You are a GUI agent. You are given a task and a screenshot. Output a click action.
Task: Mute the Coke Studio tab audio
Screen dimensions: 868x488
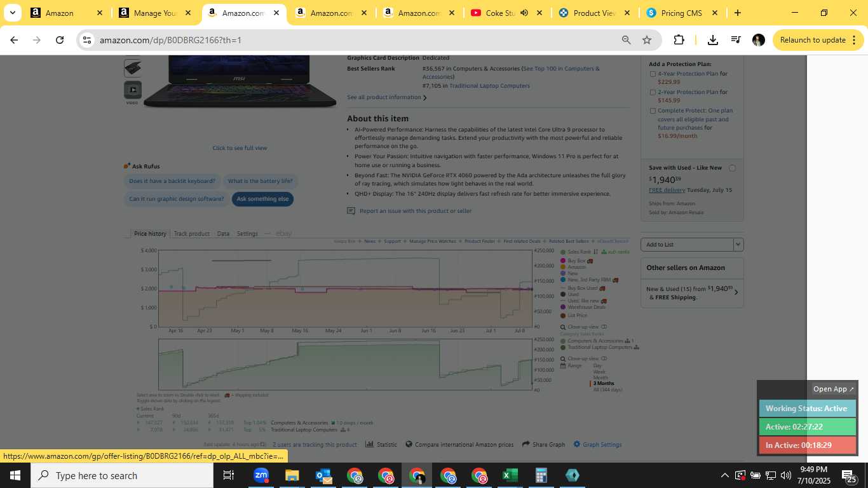click(x=524, y=13)
